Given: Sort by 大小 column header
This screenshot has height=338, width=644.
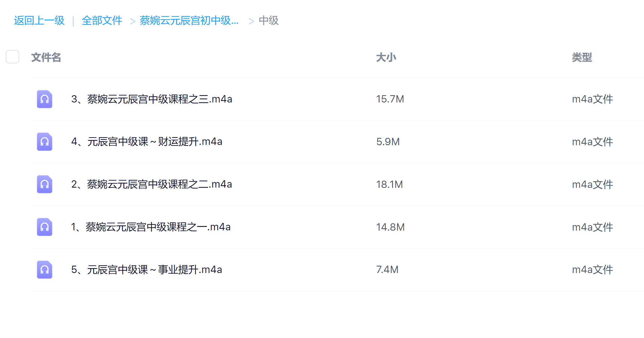Looking at the screenshot, I should click(x=386, y=57).
